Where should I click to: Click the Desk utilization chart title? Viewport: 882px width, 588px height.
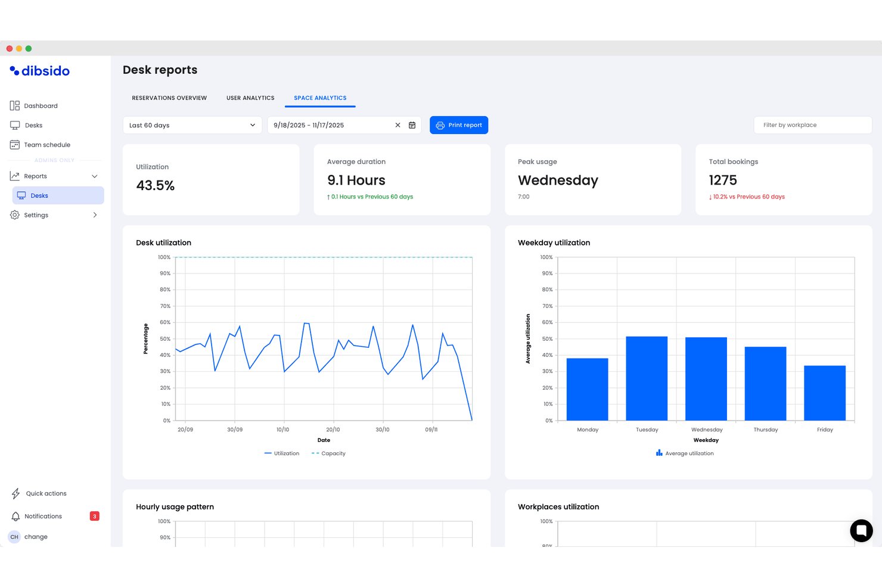[163, 242]
